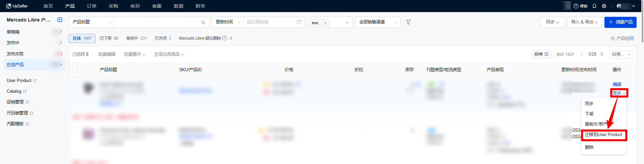Click 产品检测 product check
Image resolution: width=644 pixels, height=164 pixels.
622,39
